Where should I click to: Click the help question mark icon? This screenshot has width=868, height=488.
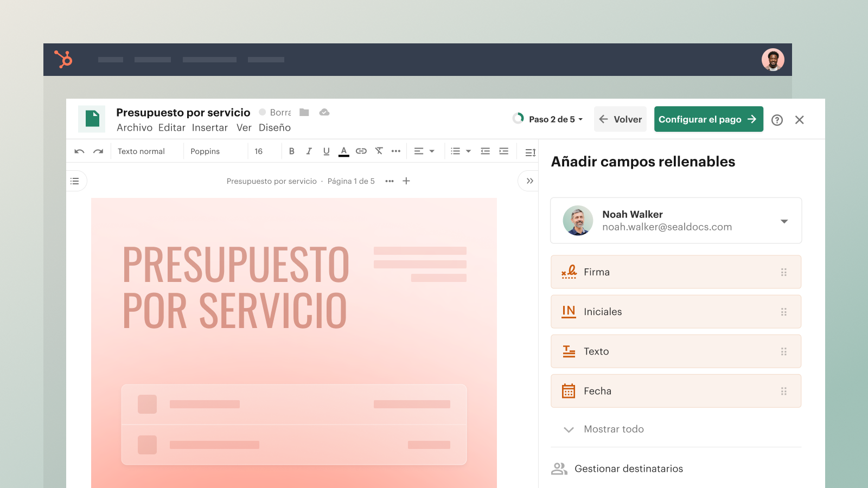click(x=777, y=120)
